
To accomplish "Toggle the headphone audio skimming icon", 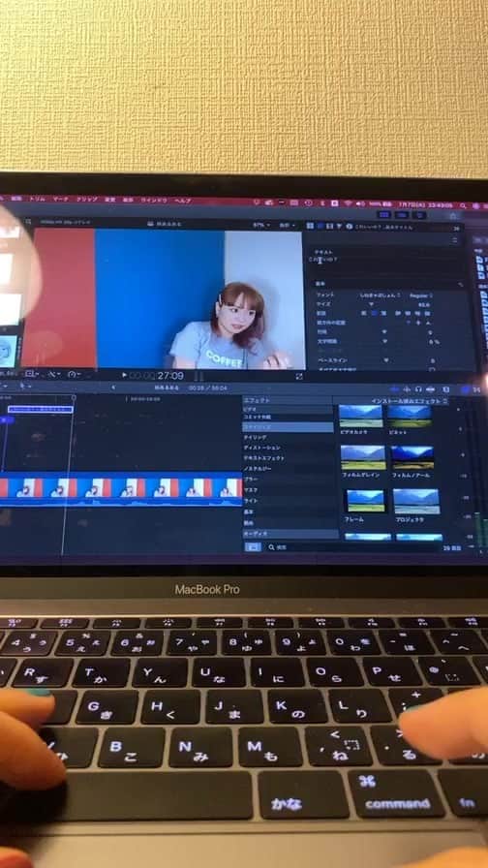I will (419, 389).
